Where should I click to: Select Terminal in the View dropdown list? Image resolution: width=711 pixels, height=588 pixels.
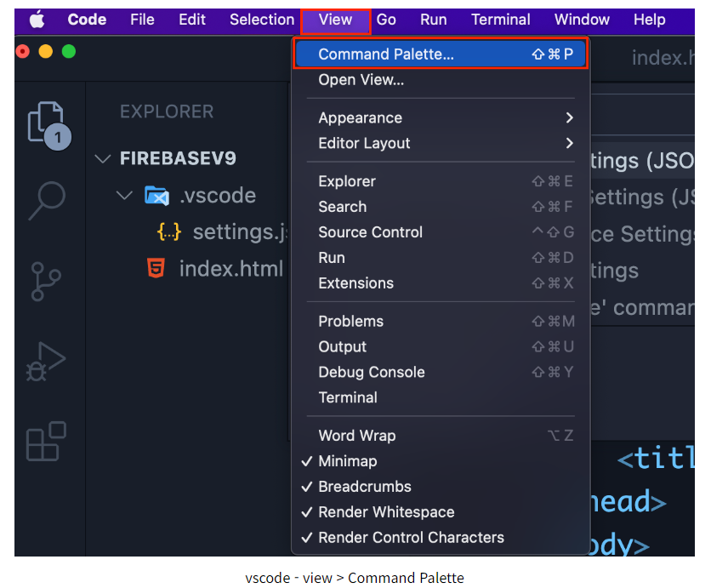441,397
